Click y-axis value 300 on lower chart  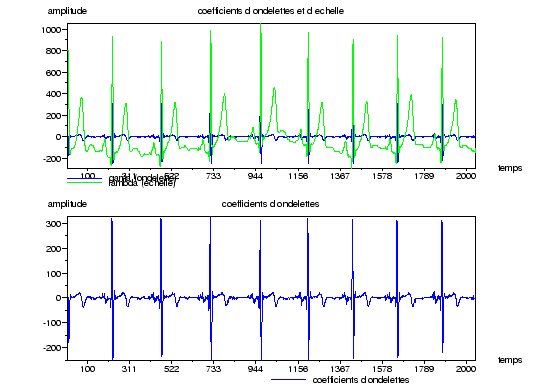click(x=53, y=224)
